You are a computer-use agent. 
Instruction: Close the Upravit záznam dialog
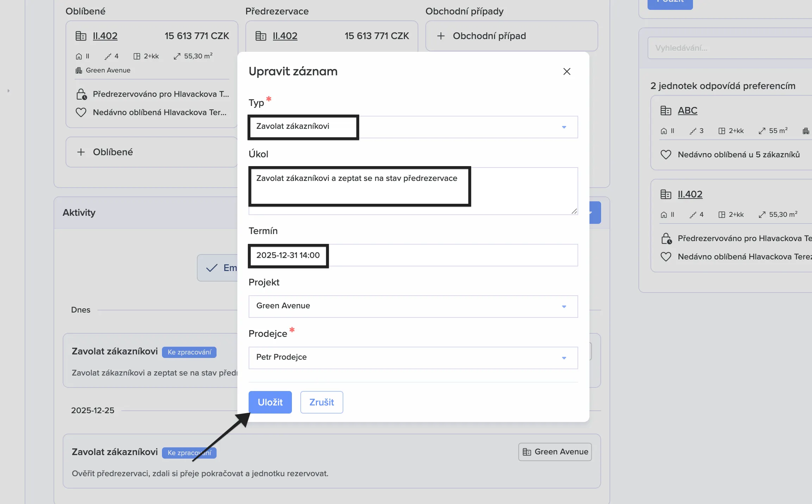tap(567, 71)
